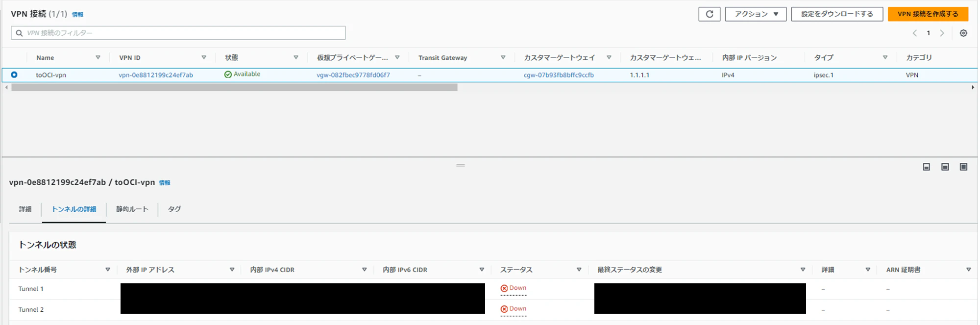Click Tunnel 1 Down status icon
Screen dimensions: 980x325
[504, 288]
